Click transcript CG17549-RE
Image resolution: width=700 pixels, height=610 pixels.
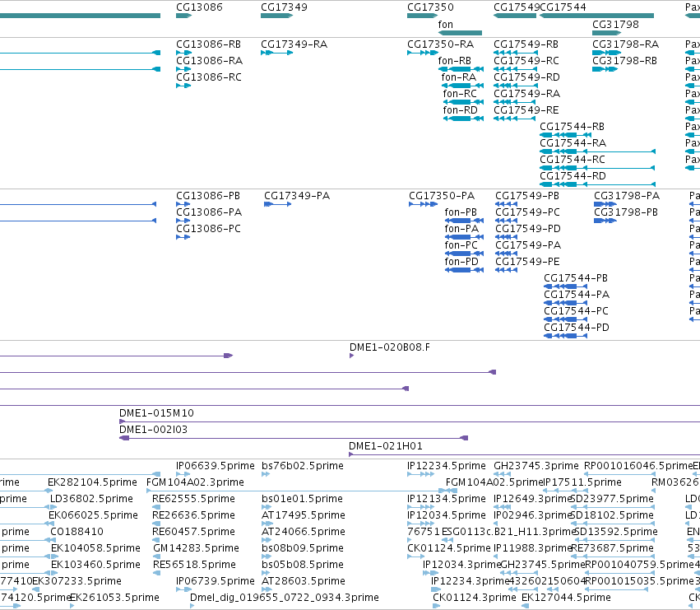[x=526, y=110]
